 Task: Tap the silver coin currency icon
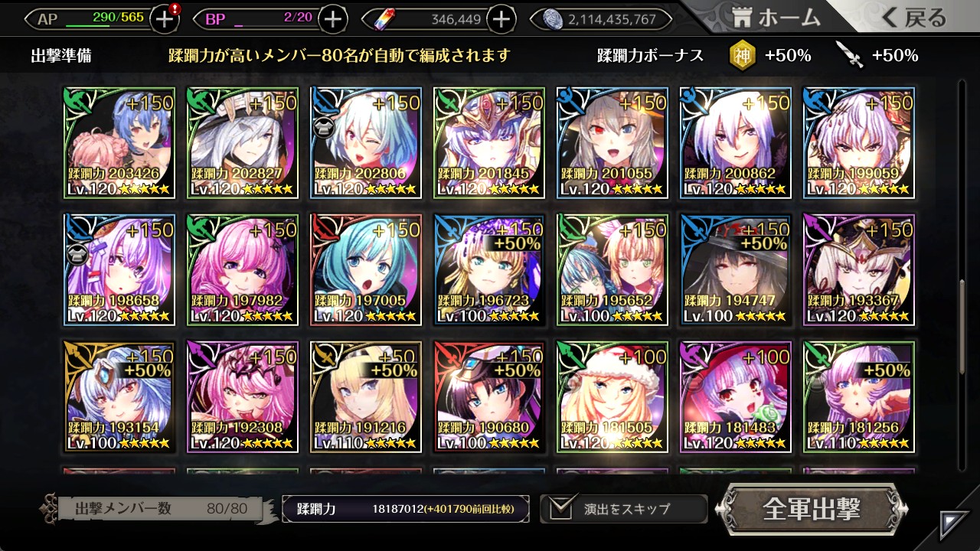553,19
